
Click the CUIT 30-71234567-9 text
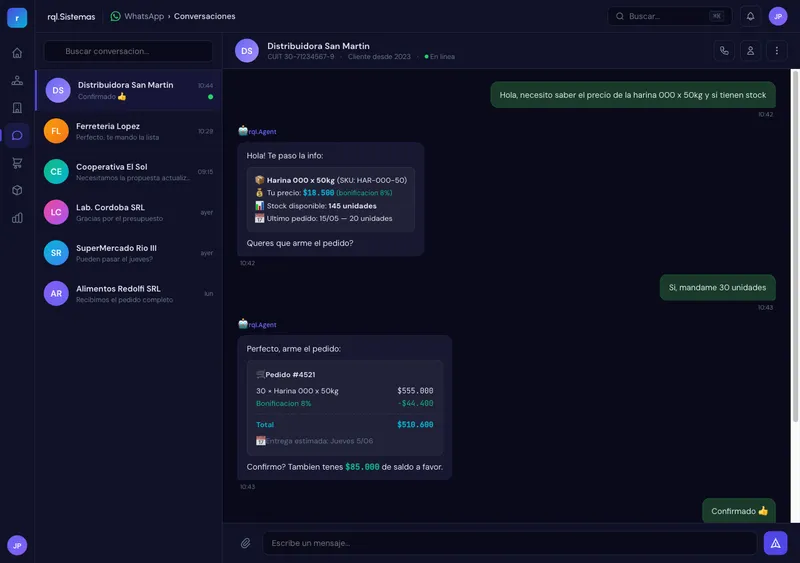coord(301,57)
